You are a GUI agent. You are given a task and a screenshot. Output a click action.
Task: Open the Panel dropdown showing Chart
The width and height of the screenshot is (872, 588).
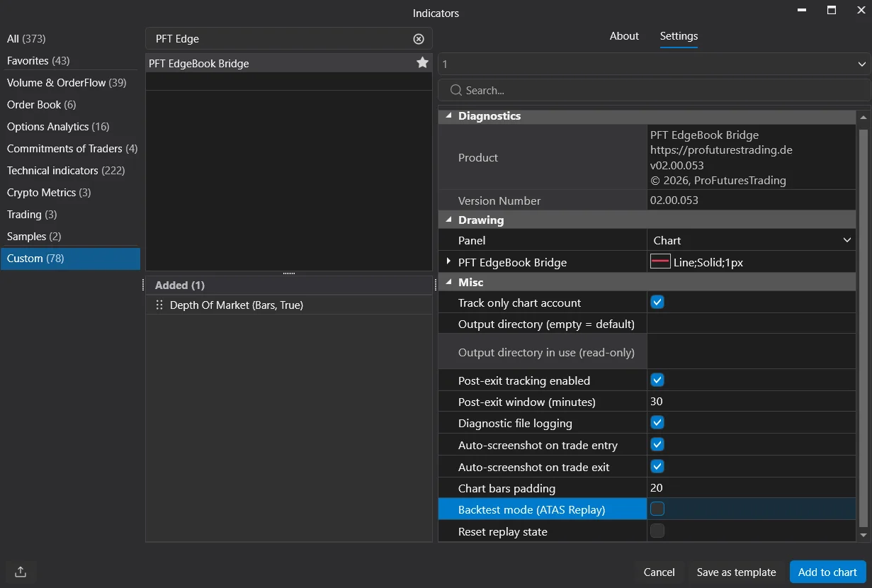point(751,240)
